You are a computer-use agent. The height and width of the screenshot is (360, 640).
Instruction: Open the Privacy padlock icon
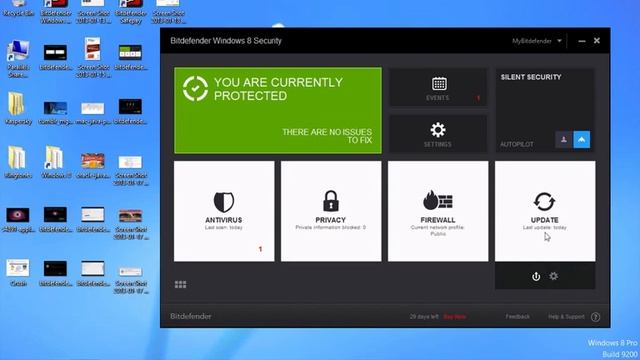[331, 201]
